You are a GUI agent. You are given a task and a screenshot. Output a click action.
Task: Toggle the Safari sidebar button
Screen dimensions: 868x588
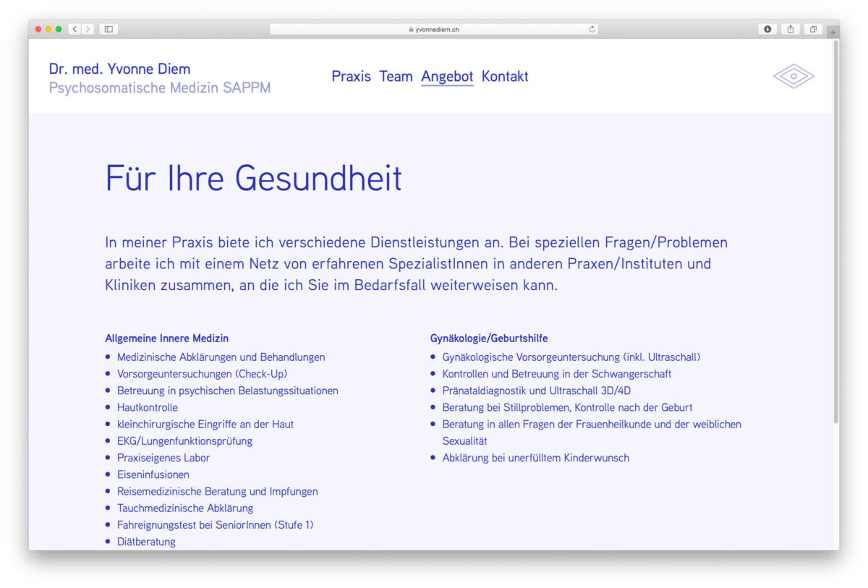[109, 29]
